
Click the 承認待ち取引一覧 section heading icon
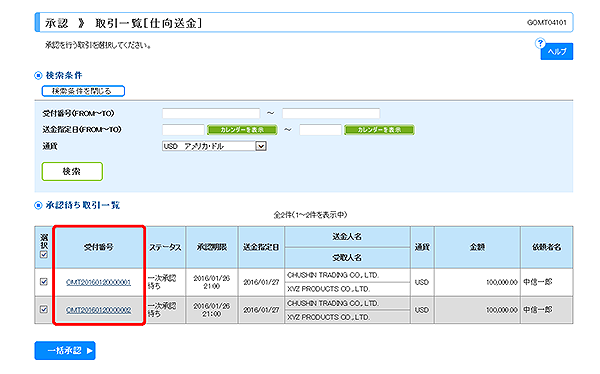pos(38,206)
